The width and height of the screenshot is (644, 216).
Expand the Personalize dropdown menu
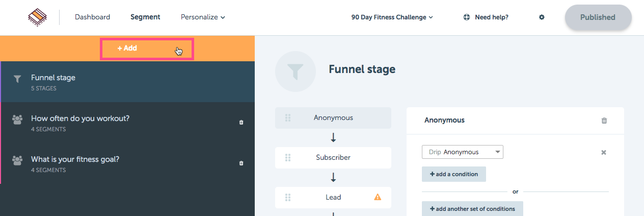203,17
